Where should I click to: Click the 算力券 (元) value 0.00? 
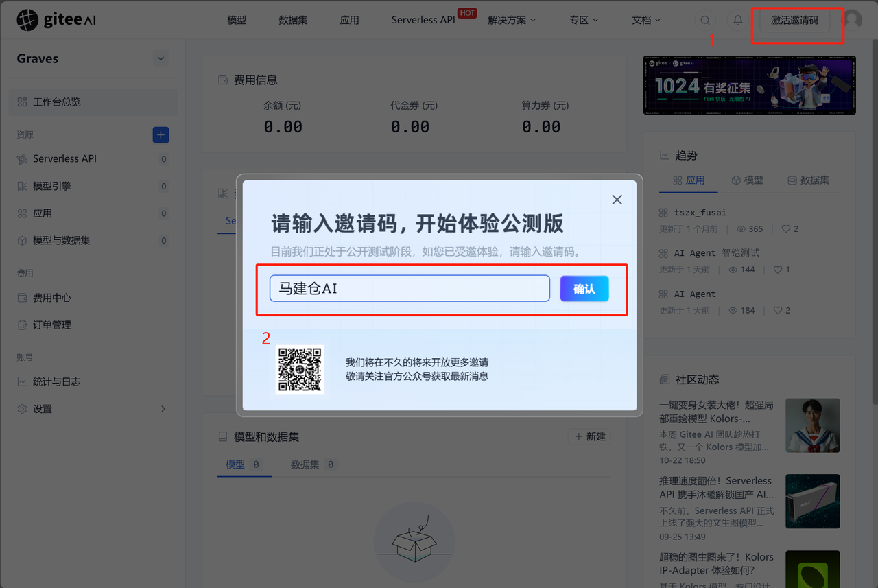541,127
